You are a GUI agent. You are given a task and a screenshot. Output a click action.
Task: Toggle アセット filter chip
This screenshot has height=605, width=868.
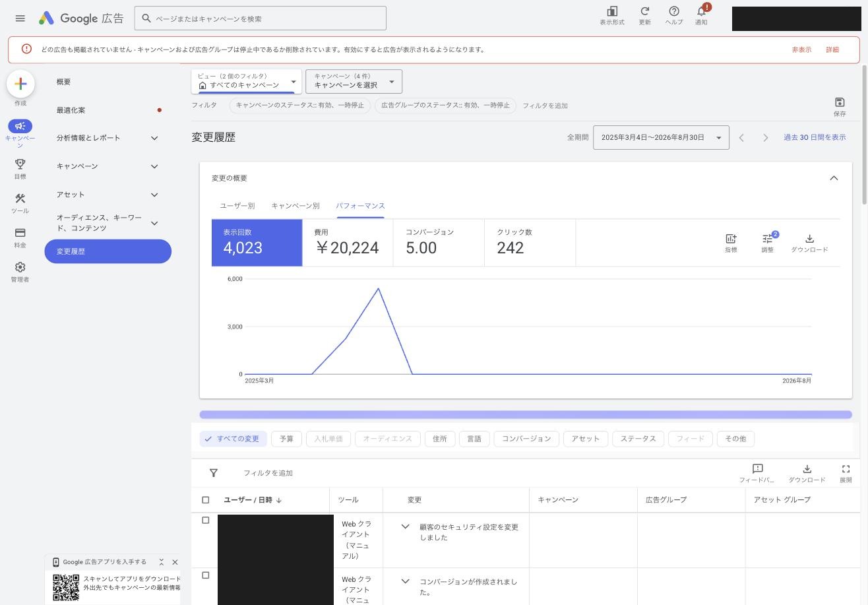(586, 439)
